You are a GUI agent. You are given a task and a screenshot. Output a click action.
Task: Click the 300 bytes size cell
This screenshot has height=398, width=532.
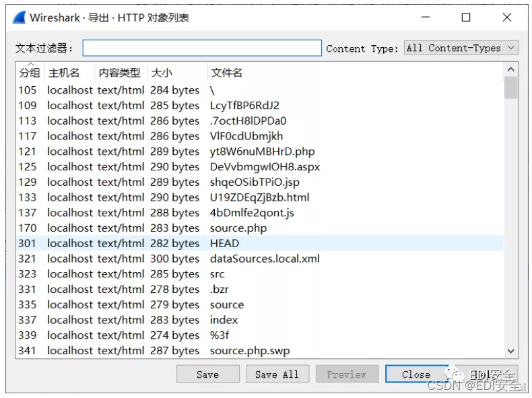[174, 259]
